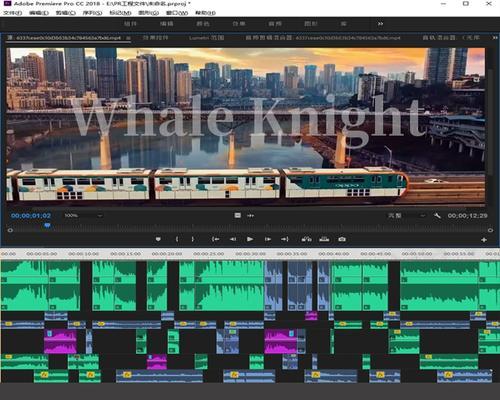Switch to the 图形 workspace
This screenshot has width=500, height=400.
(x=311, y=24)
